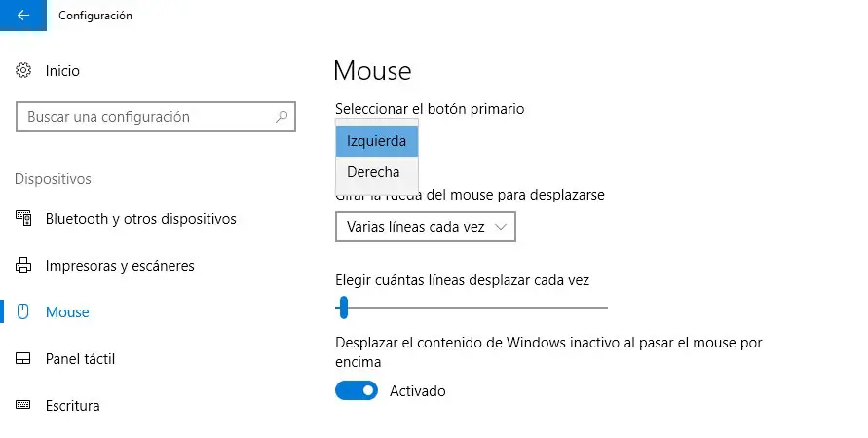
Task: Click the Mouse icon in sidebar
Action: 24,312
